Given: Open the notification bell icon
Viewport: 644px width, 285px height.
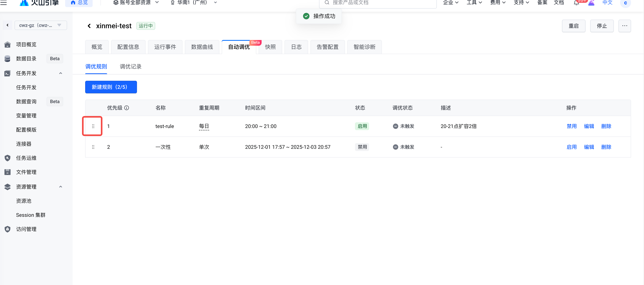Looking at the screenshot, I should point(576,3).
